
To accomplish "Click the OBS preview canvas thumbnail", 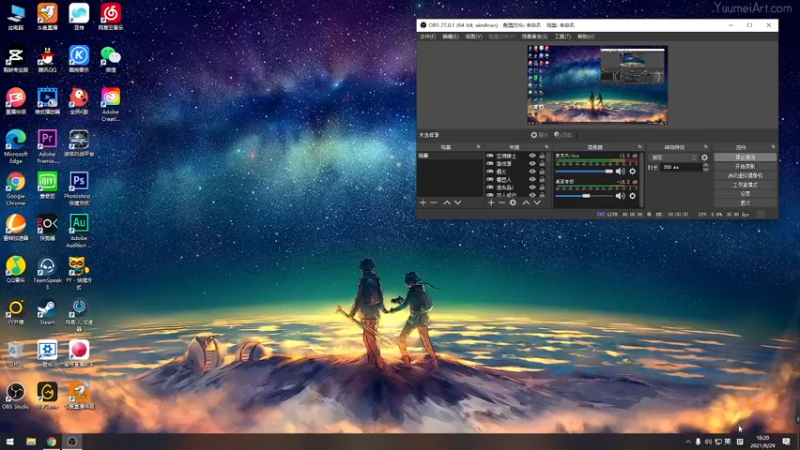I will coord(597,85).
